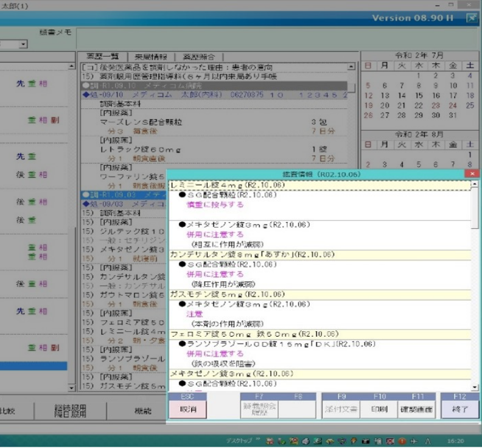482x448 pixels.
Task: Close the 鑑査情報 popup with red X
Action: (472, 173)
